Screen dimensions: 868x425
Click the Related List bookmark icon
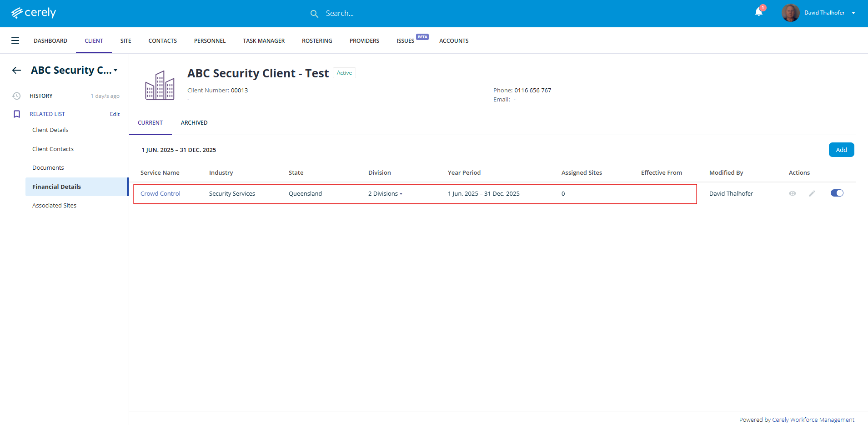click(x=17, y=114)
